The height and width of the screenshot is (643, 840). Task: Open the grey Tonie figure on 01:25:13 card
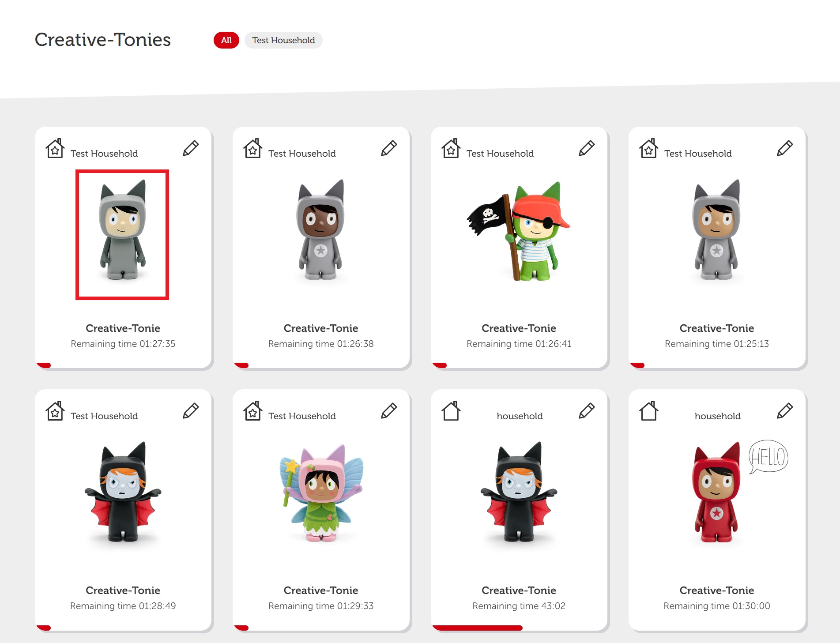pos(717,230)
